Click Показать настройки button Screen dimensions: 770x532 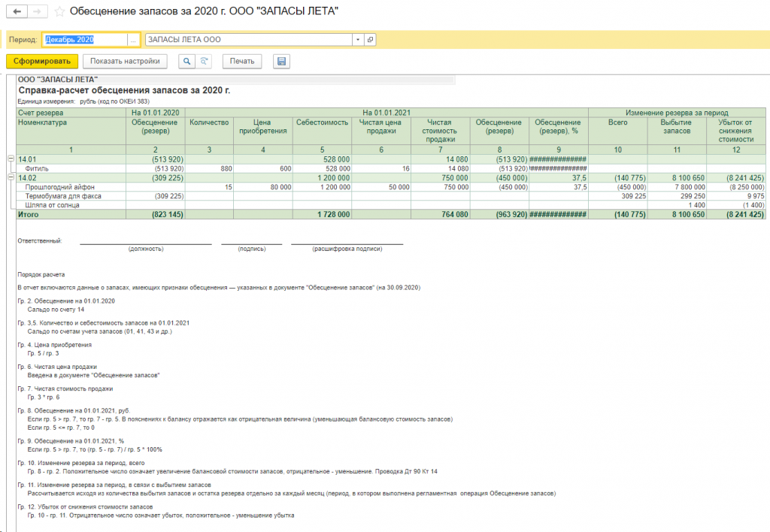tap(125, 62)
